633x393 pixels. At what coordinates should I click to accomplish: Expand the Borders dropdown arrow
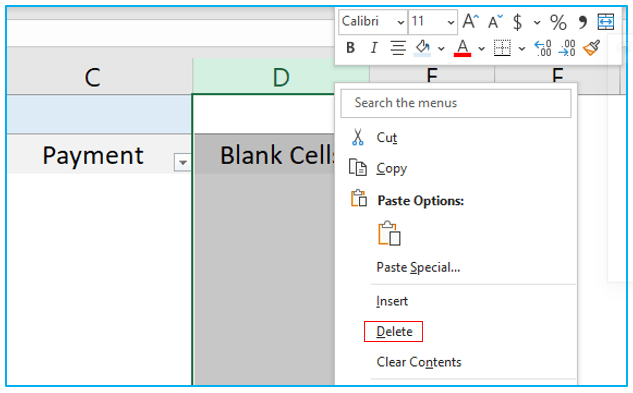point(522,49)
